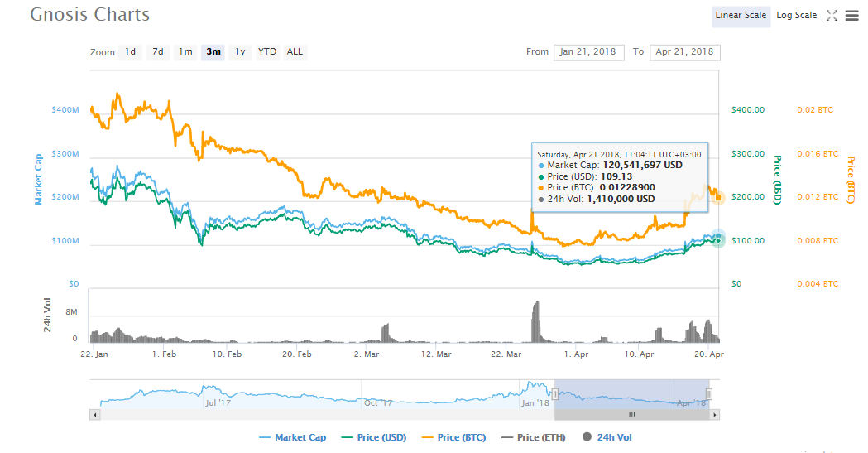Show the Price (ETH) series
The height and width of the screenshot is (453, 868).
point(533,437)
